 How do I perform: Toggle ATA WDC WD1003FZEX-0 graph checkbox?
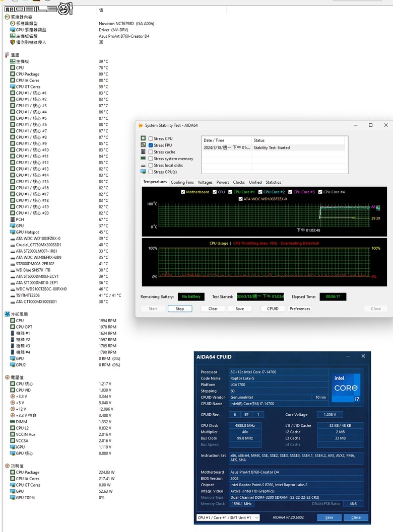click(x=240, y=199)
